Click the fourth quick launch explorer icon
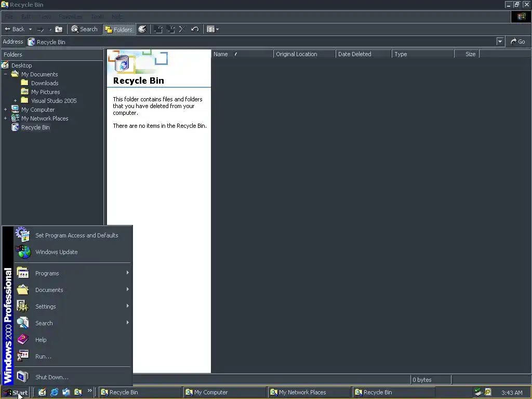Viewport: 532px width, 399px height. click(78, 392)
